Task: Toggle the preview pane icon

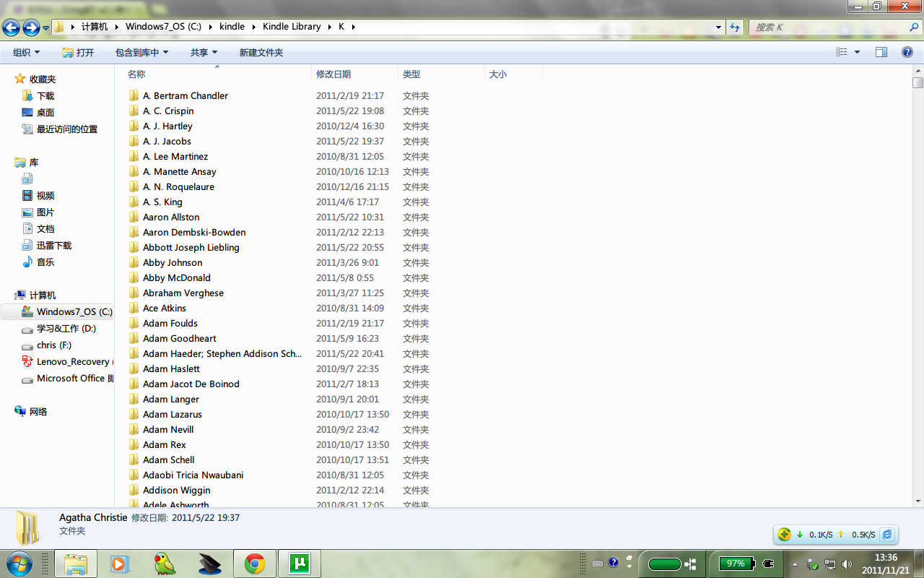Action: (x=881, y=52)
